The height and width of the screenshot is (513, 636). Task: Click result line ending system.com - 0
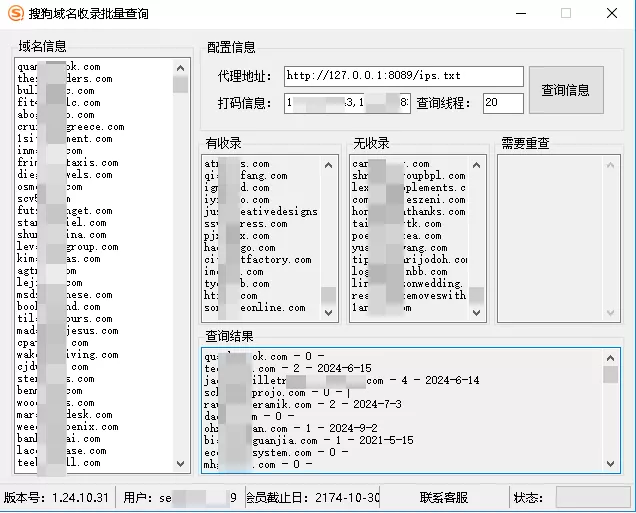[276, 453]
